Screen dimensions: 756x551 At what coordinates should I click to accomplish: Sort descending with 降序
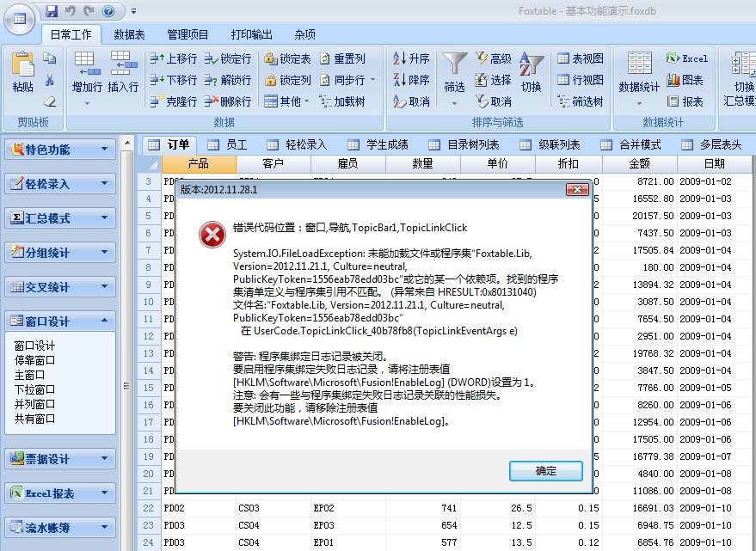click(x=411, y=80)
